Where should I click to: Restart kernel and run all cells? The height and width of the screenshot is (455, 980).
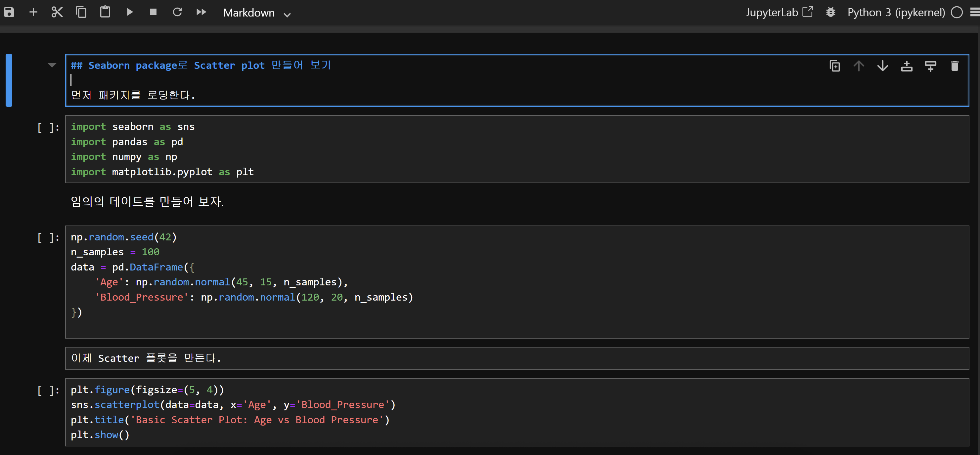[x=201, y=12]
